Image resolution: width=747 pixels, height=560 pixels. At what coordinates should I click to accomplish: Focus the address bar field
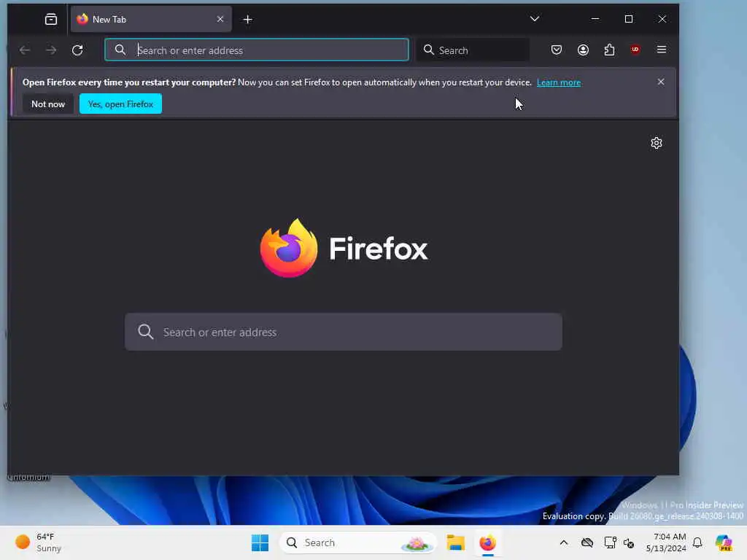[257, 50]
